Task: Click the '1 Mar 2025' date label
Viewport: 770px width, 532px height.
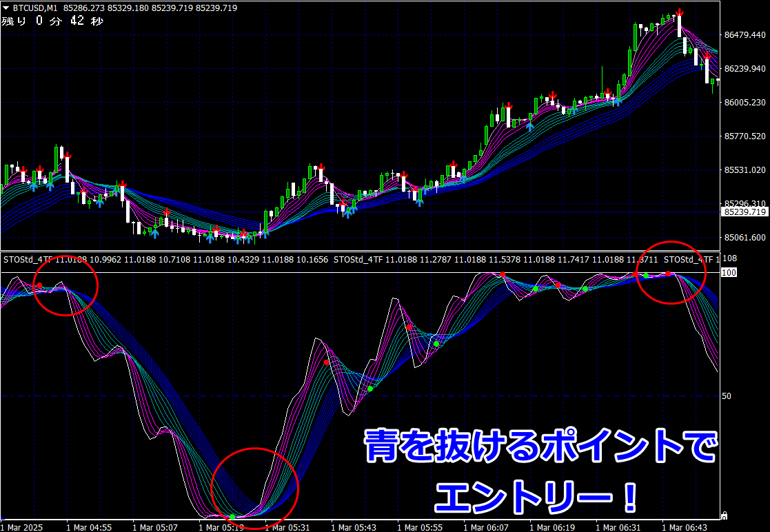Action: coord(21,528)
